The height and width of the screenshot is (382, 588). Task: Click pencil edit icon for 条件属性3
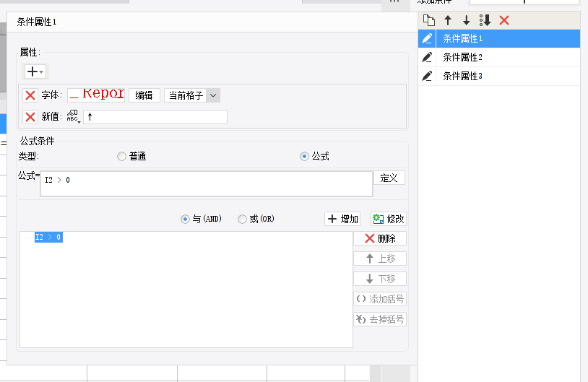pyautogui.click(x=427, y=76)
